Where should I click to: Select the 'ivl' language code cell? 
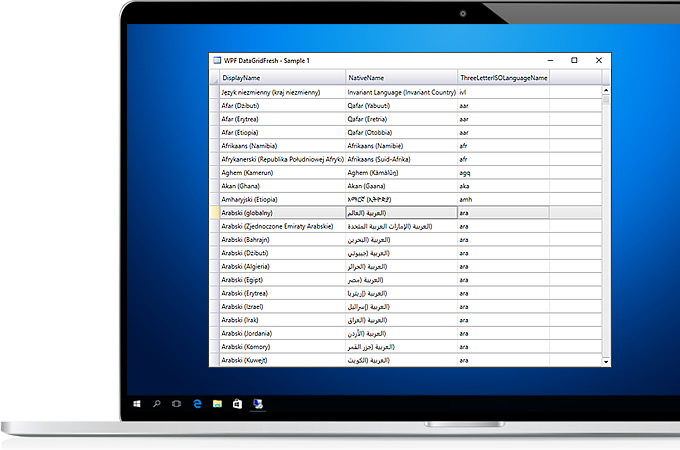click(x=503, y=92)
